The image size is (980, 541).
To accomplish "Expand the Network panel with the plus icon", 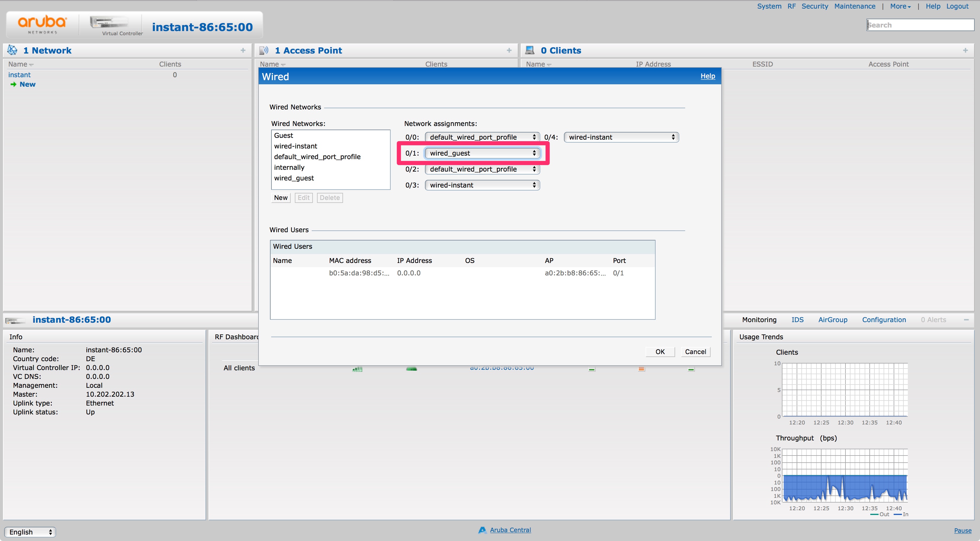I will 243,50.
